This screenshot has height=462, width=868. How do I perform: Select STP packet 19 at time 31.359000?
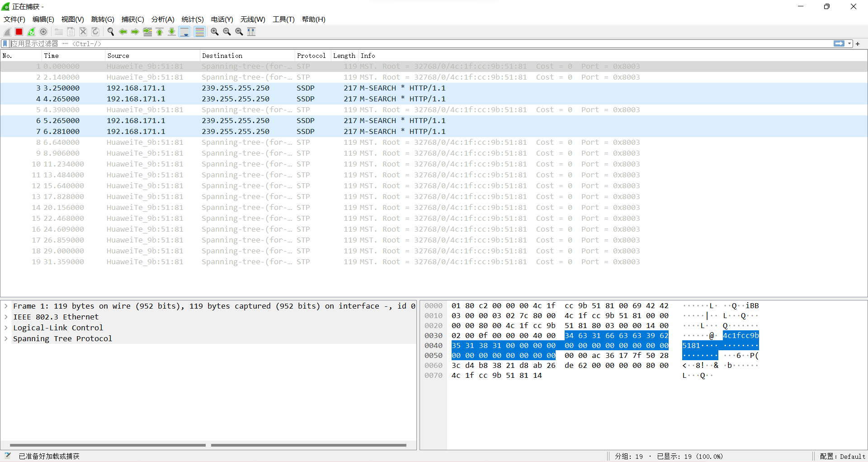pos(434,262)
